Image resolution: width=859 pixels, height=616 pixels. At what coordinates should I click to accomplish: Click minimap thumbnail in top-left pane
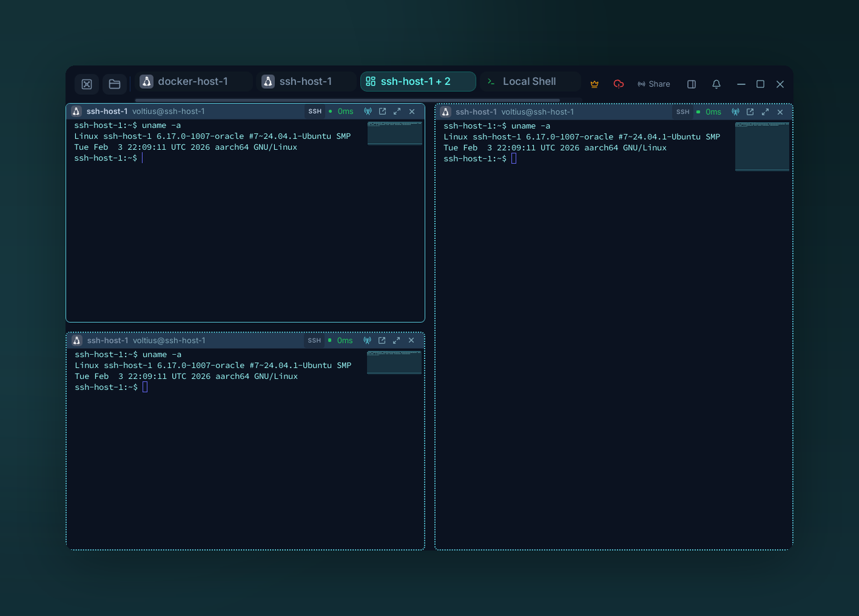pyautogui.click(x=395, y=133)
